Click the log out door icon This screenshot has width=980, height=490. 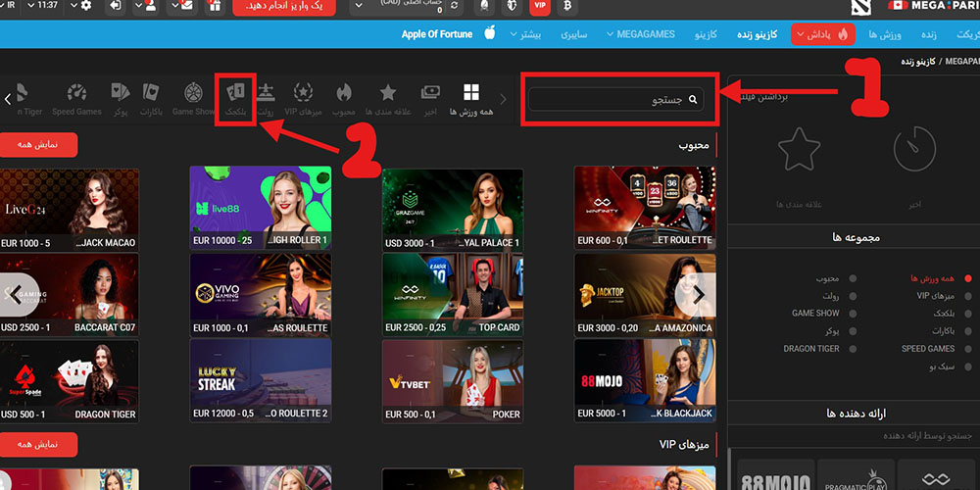pyautogui.click(x=116, y=6)
